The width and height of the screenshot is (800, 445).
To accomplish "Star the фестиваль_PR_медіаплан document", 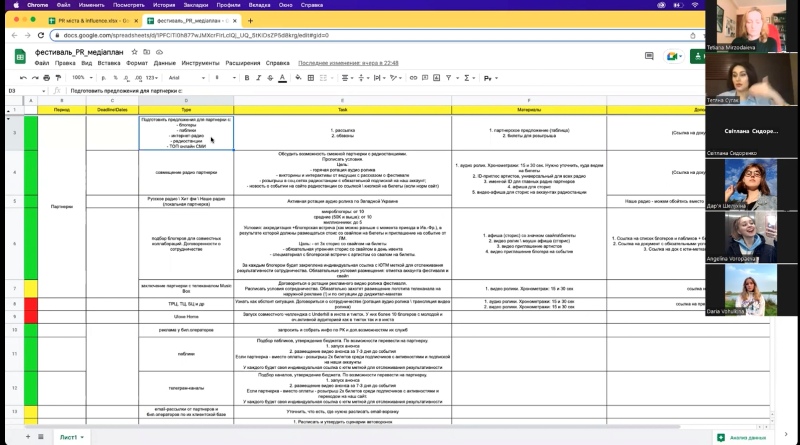I will [132, 51].
